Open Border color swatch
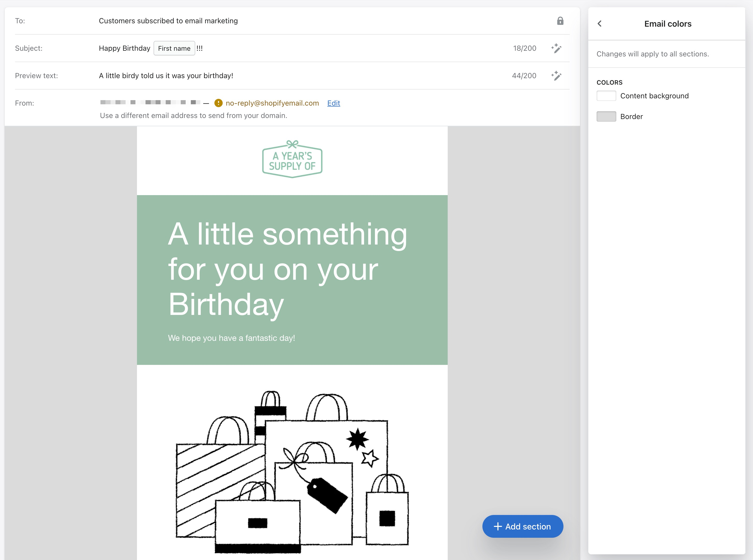The height and width of the screenshot is (560, 753). (606, 117)
